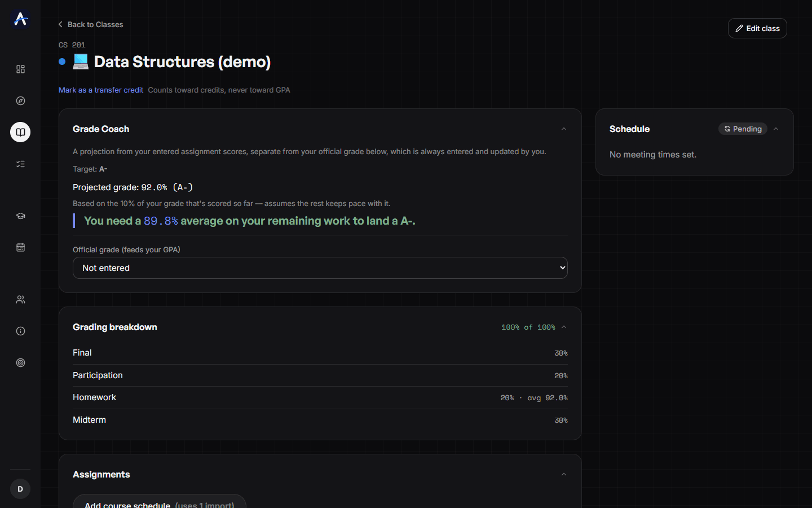Open the compass explore icon in sidebar

tap(20, 100)
